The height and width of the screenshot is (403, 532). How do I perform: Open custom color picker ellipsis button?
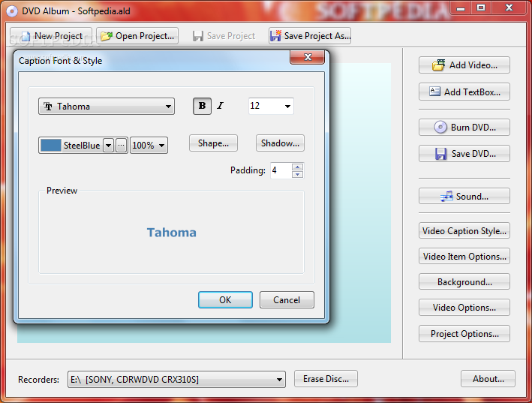click(x=121, y=146)
